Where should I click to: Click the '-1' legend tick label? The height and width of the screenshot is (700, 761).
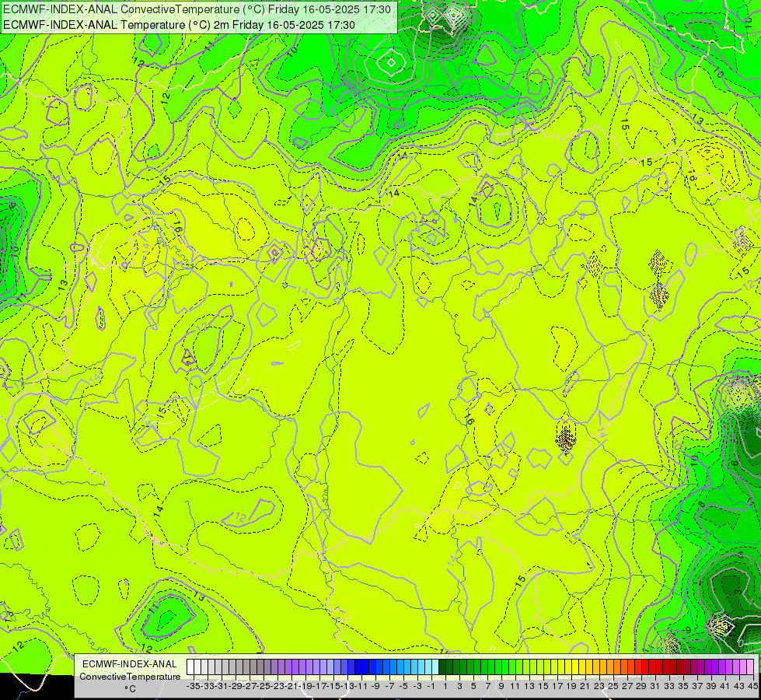pyautogui.click(x=431, y=686)
